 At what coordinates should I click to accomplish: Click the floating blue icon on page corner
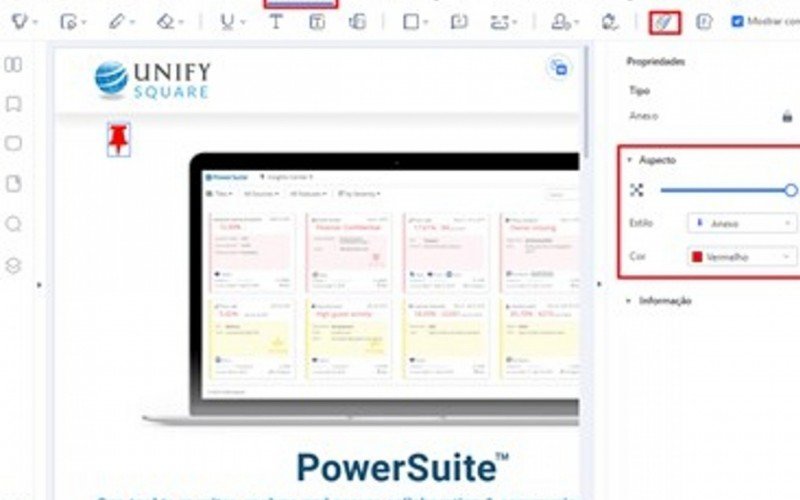[559, 67]
